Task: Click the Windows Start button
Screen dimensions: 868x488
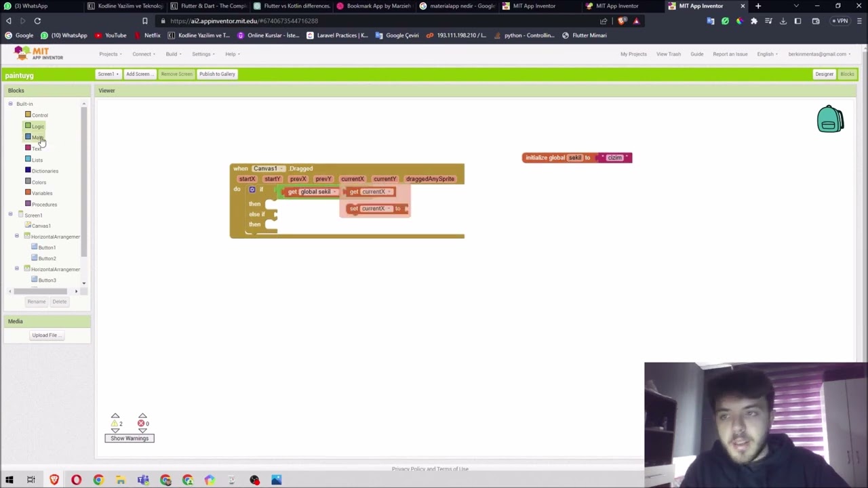Action: click(9, 480)
